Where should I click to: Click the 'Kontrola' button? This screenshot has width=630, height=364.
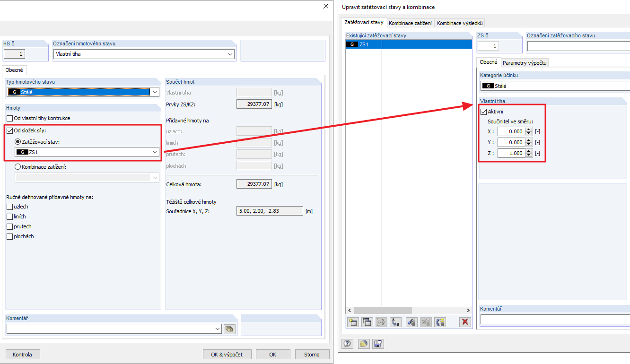click(23, 354)
